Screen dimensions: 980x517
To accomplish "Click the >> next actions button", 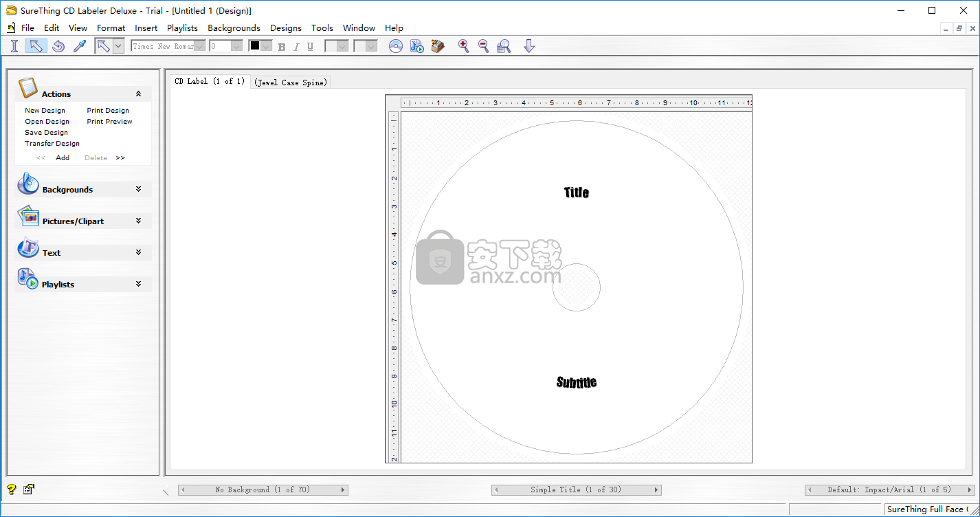I will (x=120, y=158).
